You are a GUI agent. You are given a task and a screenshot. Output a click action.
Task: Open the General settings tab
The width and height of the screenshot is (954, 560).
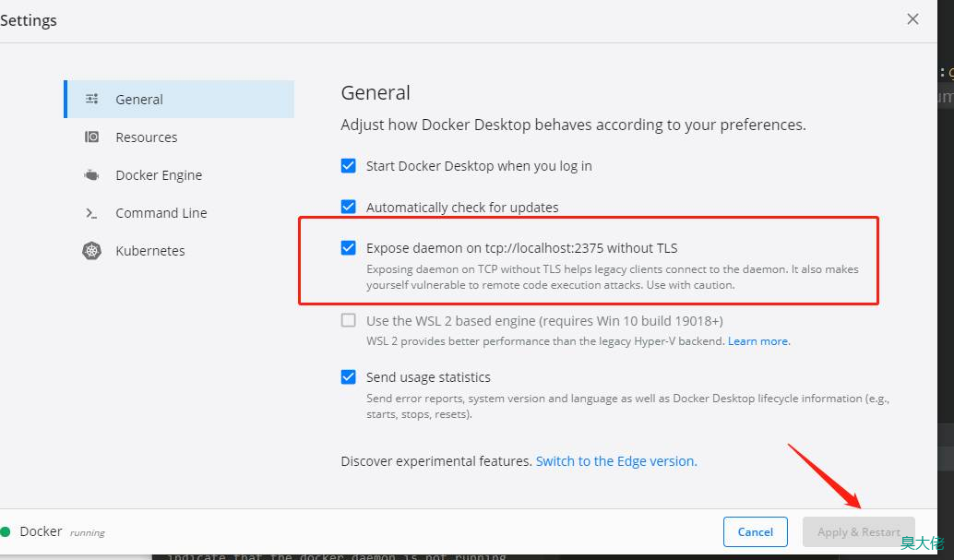pyautogui.click(x=180, y=100)
